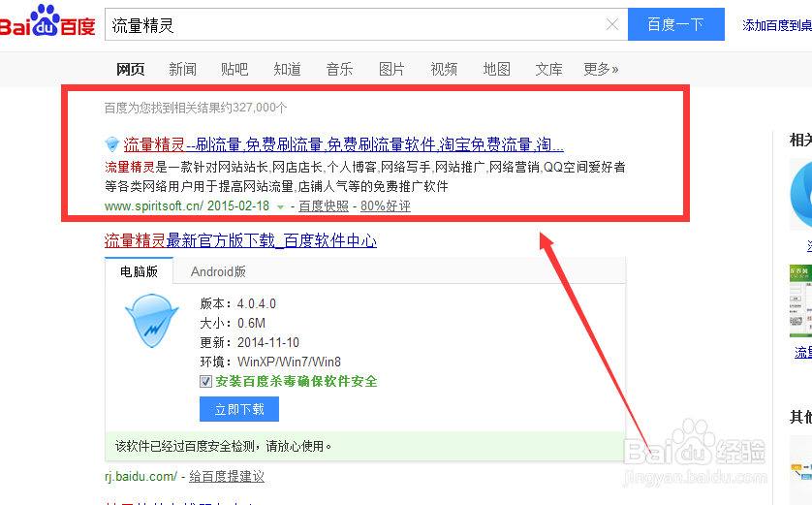Switch to the 贴吧 tab

234,69
